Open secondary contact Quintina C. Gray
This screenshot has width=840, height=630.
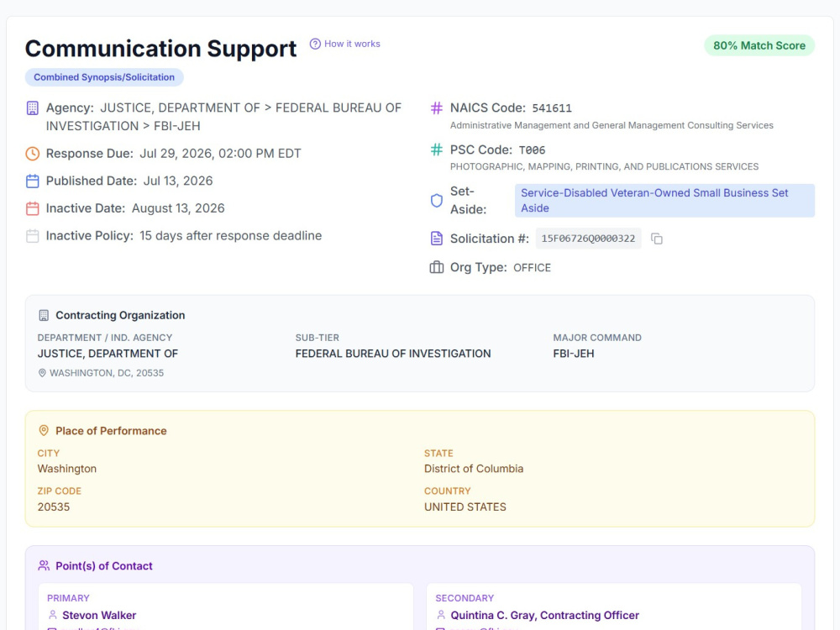click(x=545, y=615)
